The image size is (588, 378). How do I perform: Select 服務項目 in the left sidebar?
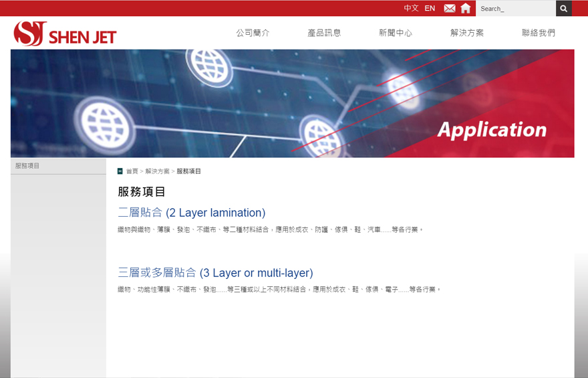28,166
